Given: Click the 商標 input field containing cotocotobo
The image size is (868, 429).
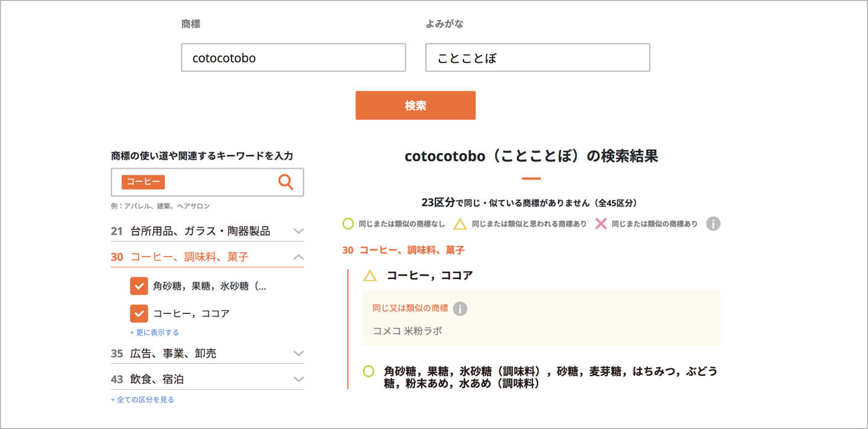Looking at the screenshot, I should [293, 58].
